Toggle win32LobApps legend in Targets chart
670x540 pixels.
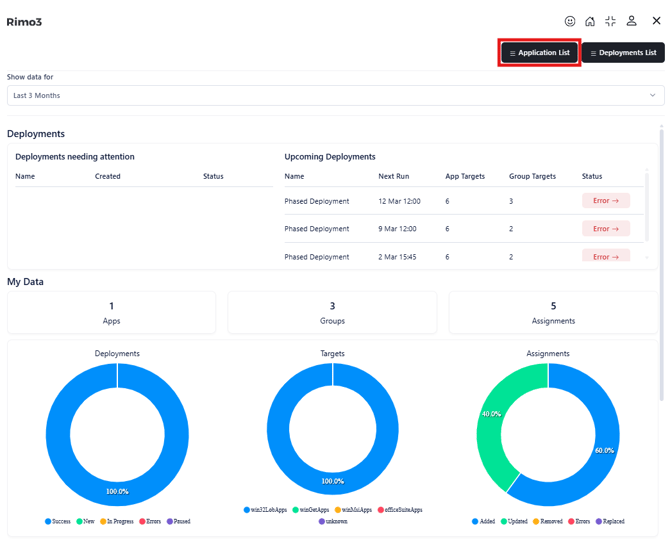tap(272, 510)
